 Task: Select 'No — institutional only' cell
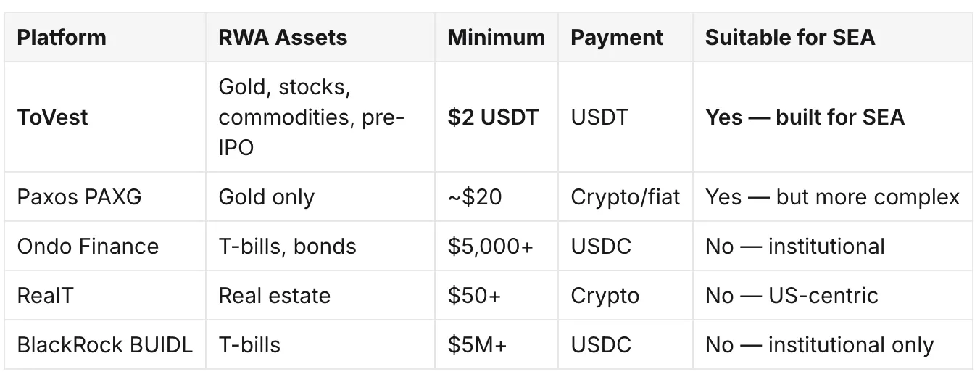pos(819,344)
